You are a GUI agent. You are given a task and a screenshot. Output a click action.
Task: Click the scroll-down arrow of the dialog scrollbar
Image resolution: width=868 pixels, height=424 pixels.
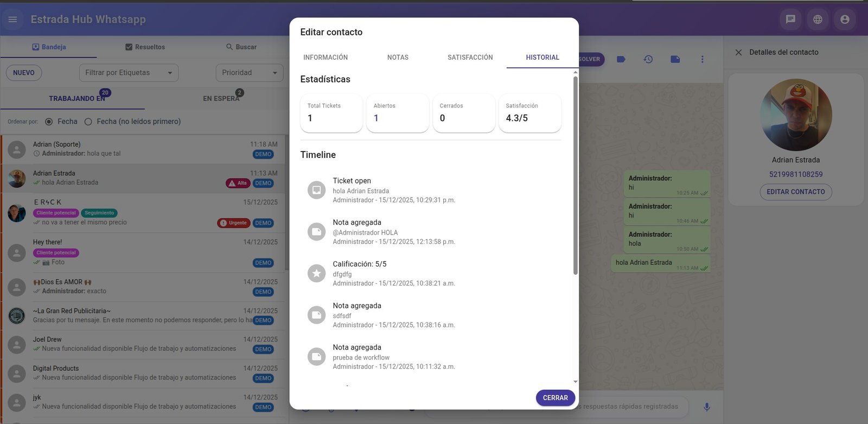[x=576, y=382]
